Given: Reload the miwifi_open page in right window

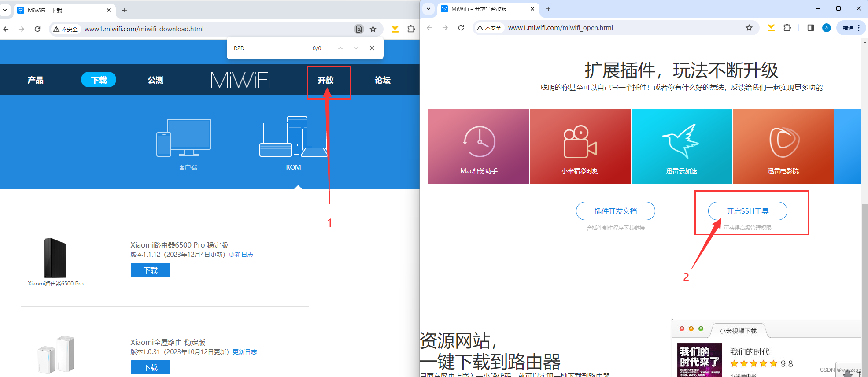Looking at the screenshot, I should (x=461, y=28).
